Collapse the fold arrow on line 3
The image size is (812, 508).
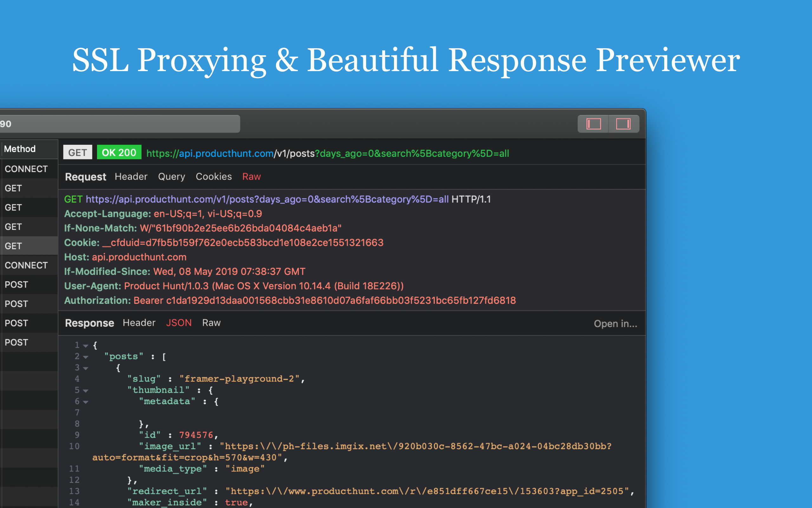86,368
